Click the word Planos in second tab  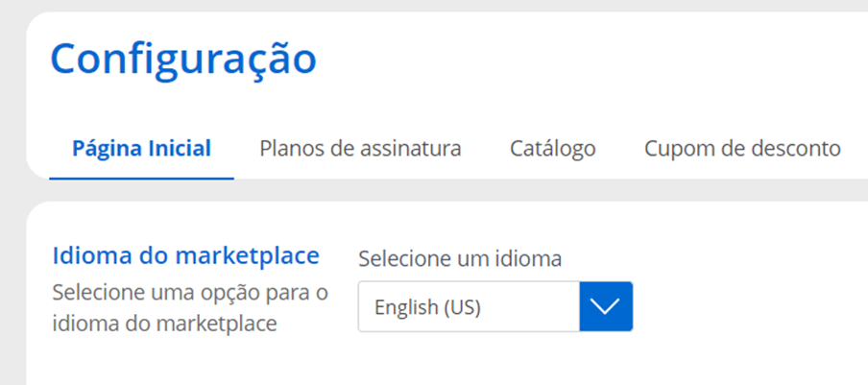[291, 149]
